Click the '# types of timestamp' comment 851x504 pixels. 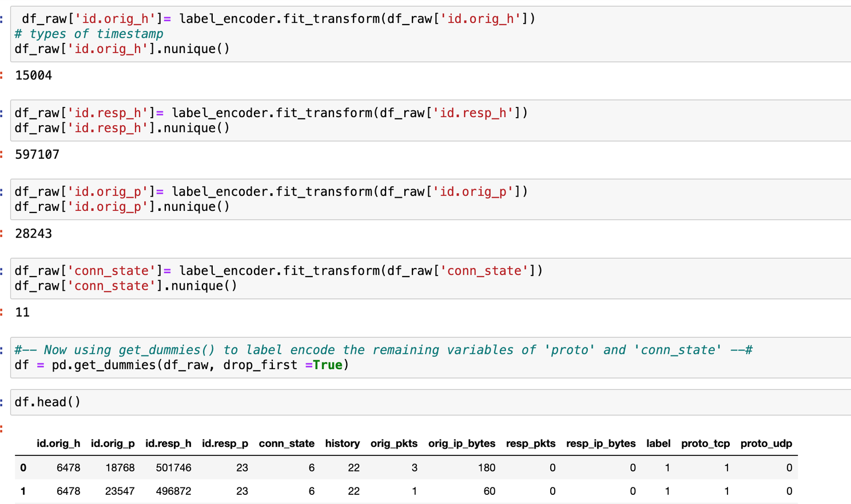(x=89, y=34)
